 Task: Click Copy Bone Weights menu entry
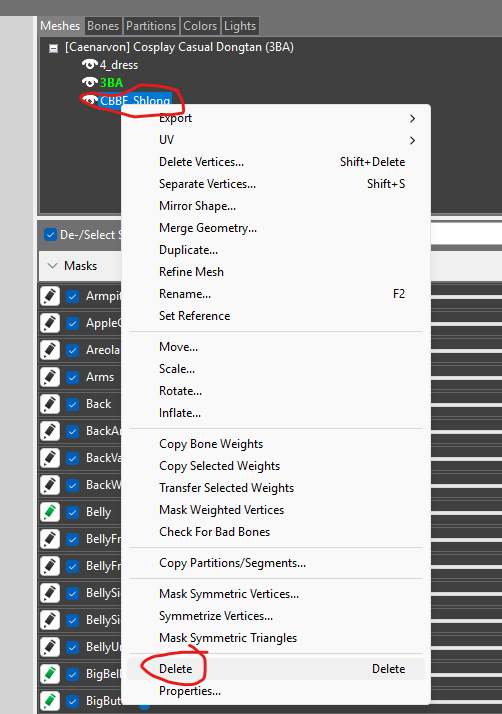276,444
